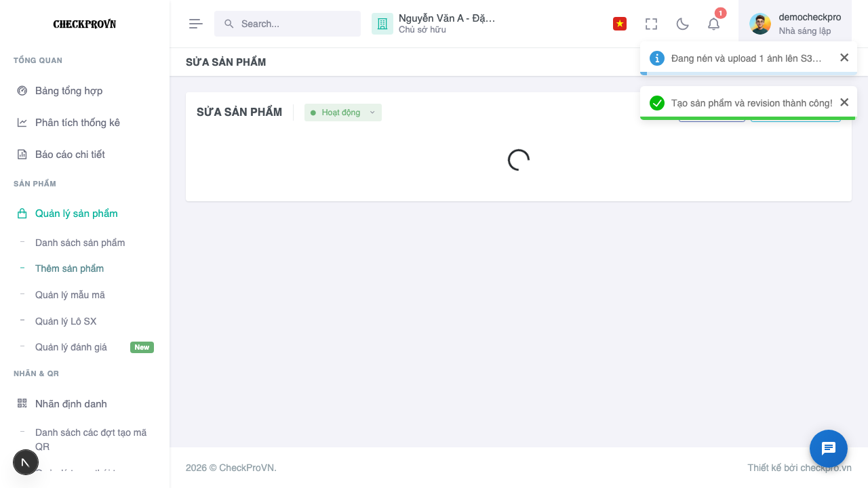Close the success toast Tạo sản phẩm
The width and height of the screenshot is (868, 488).
pyautogui.click(x=844, y=102)
